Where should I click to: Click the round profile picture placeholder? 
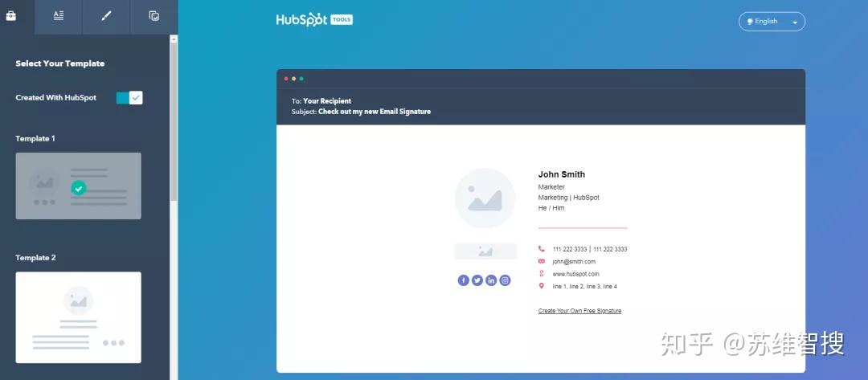click(x=485, y=198)
